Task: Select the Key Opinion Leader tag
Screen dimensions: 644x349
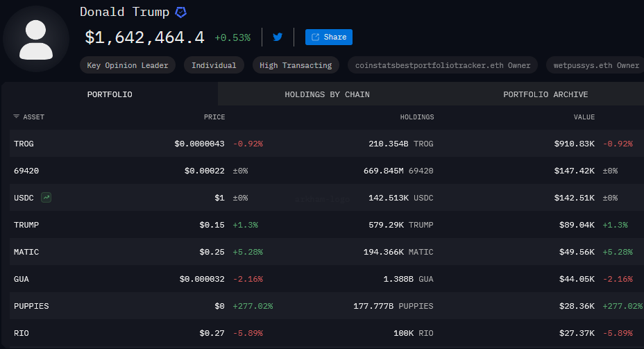Action: click(128, 65)
